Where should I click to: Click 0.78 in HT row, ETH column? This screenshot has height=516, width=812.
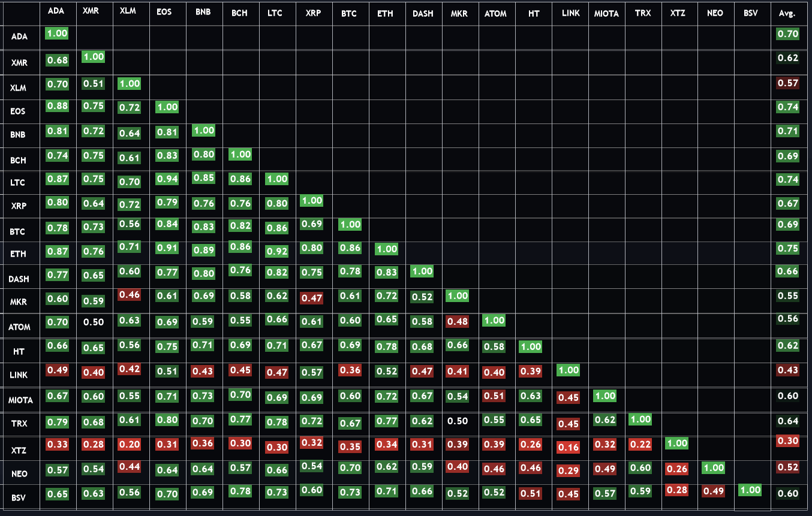386,346
